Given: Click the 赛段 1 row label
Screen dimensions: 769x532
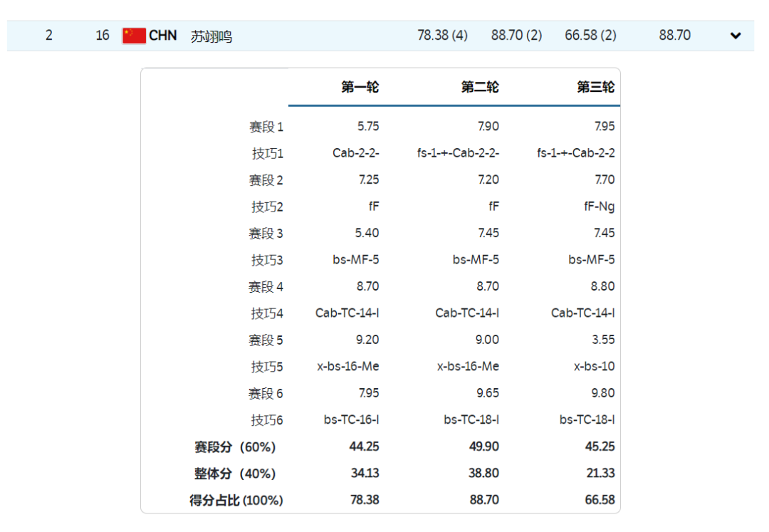Looking at the screenshot, I should [x=266, y=127].
